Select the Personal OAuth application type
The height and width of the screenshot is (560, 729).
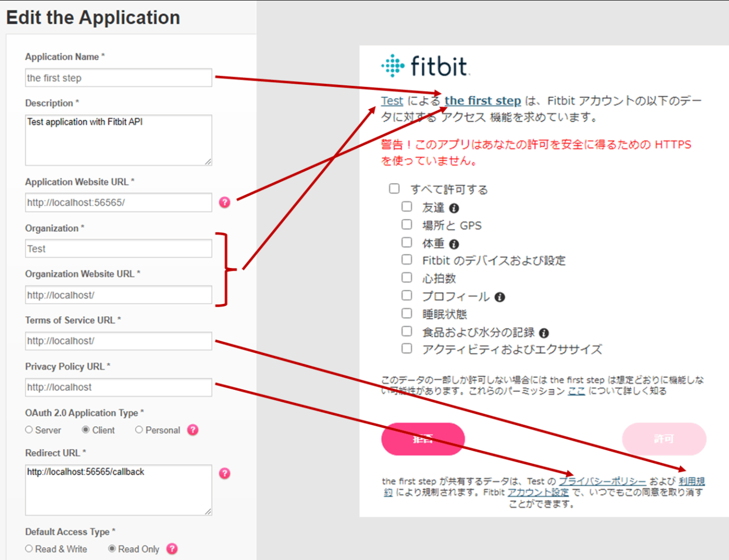[x=139, y=430]
